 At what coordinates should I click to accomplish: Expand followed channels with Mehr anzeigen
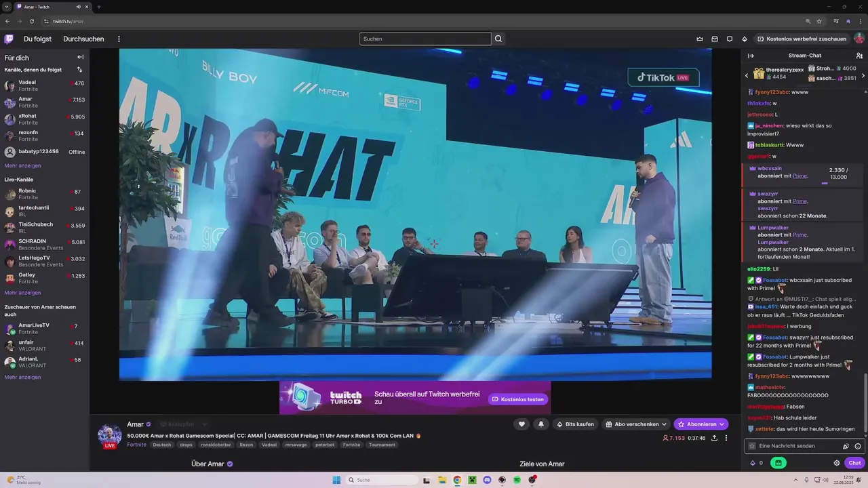click(x=22, y=165)
